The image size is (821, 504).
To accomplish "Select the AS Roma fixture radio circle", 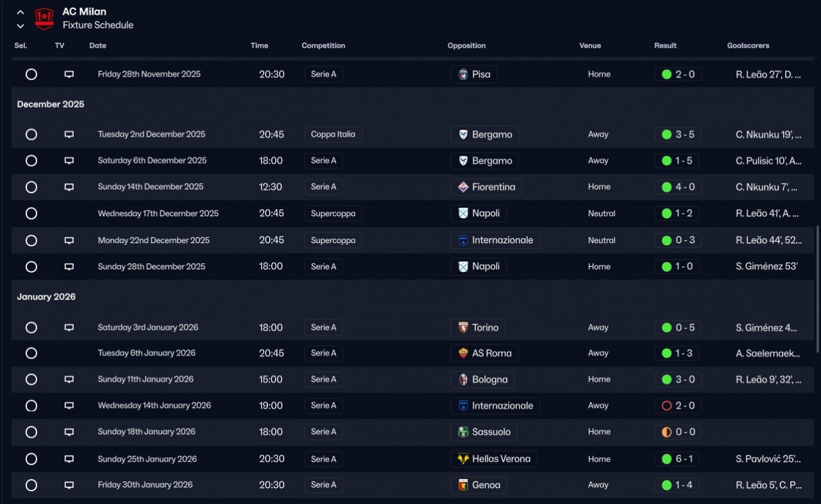I will click(31, 353).
